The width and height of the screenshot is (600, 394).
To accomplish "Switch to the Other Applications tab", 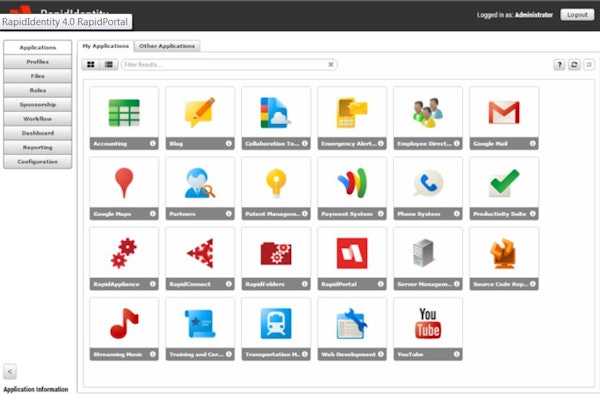I will (167, 46).
